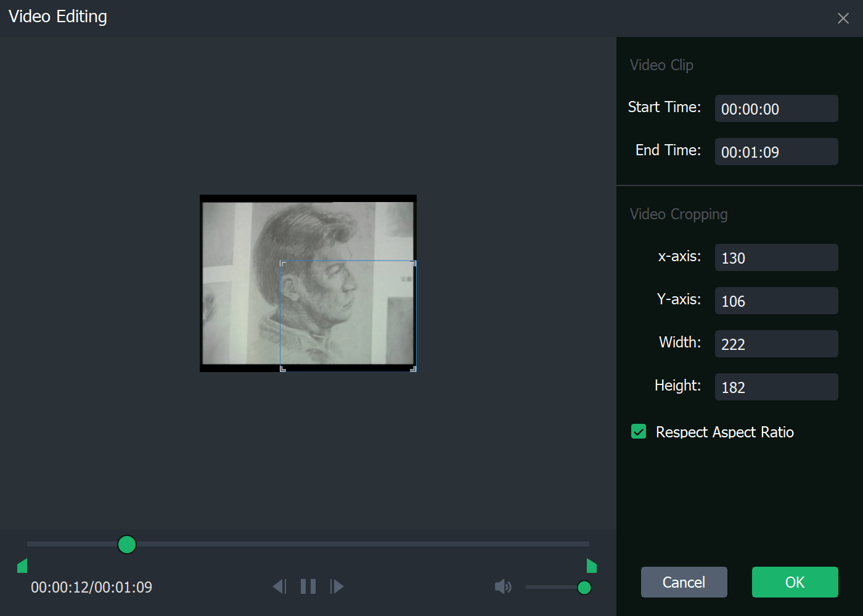Viewport: 863px width, 616px height.
Task: Click the bottom-left crop handle on the preview
Action: tap(282, 368)
